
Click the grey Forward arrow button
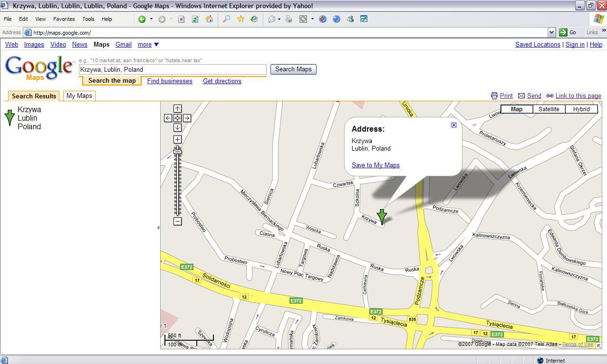click(162, 19)
